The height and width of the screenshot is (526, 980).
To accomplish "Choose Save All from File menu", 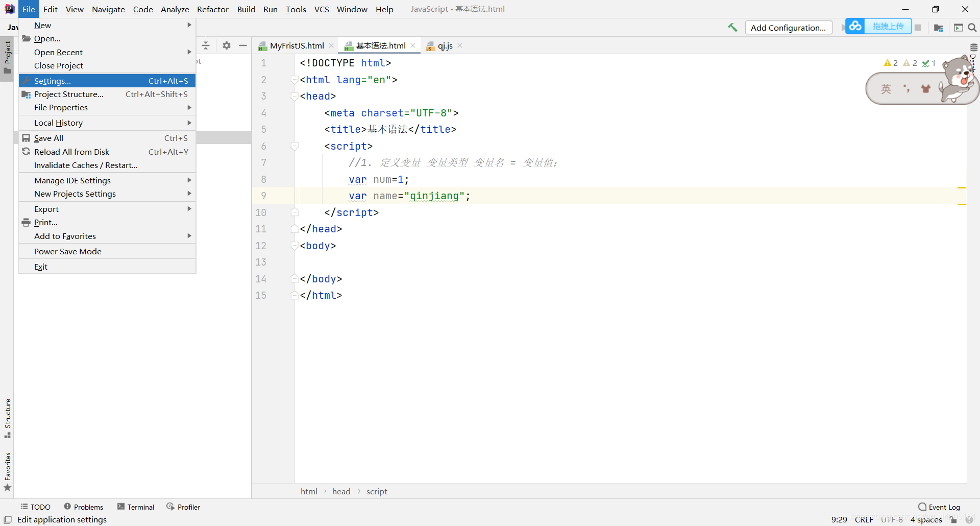I will coord(107,138).
